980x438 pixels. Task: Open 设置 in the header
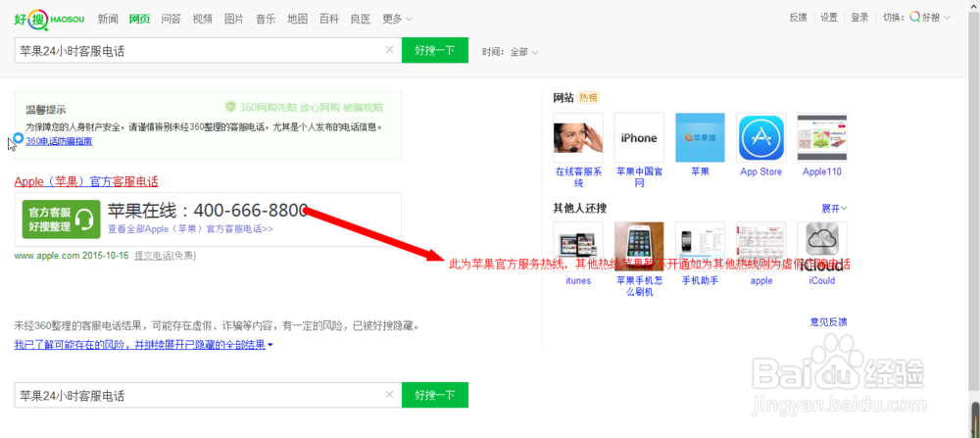click(x=829, y=18)
